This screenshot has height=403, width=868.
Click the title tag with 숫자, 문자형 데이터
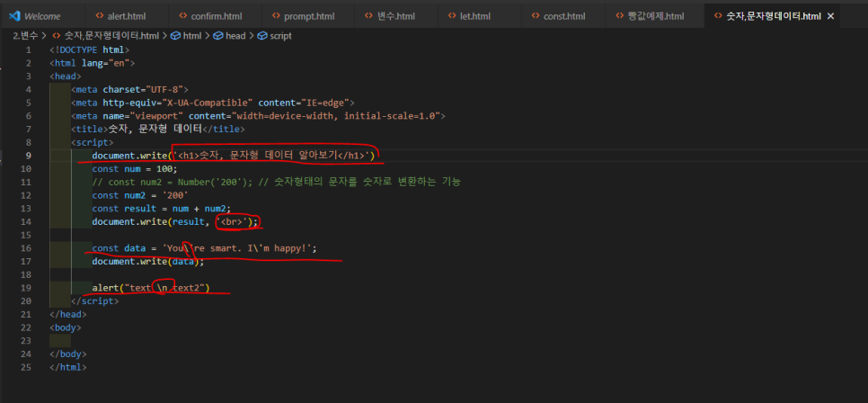158,130
